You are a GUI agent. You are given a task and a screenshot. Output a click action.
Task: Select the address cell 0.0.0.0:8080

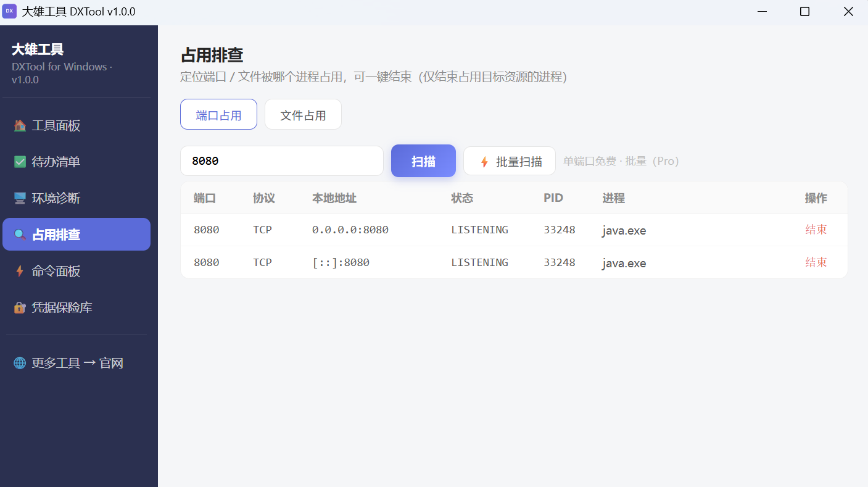[350, 230]
